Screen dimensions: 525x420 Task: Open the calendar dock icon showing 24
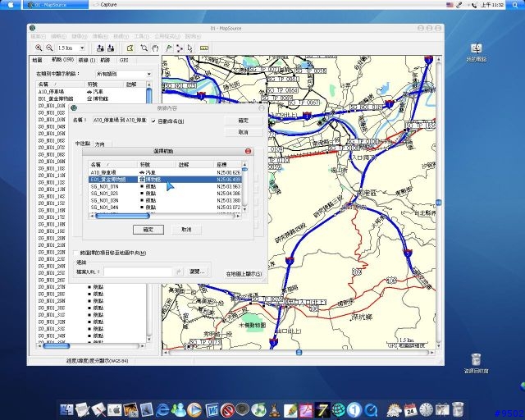tap(410, 409)
